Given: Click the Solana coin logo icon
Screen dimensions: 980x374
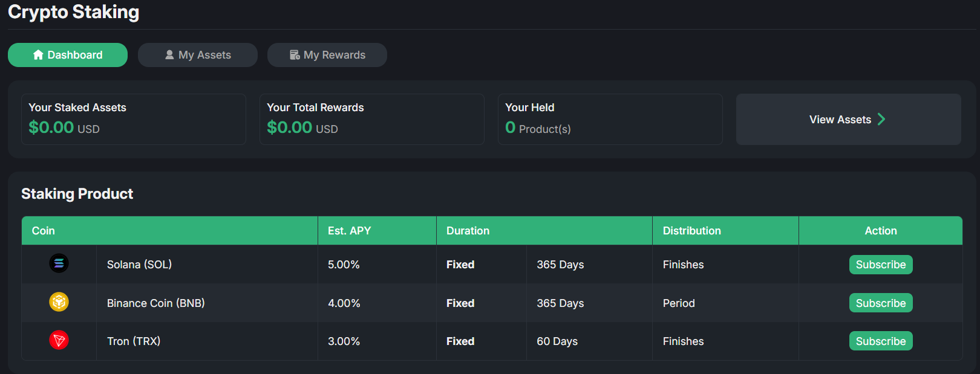Looking at the screenshot, I should [59, 263].
